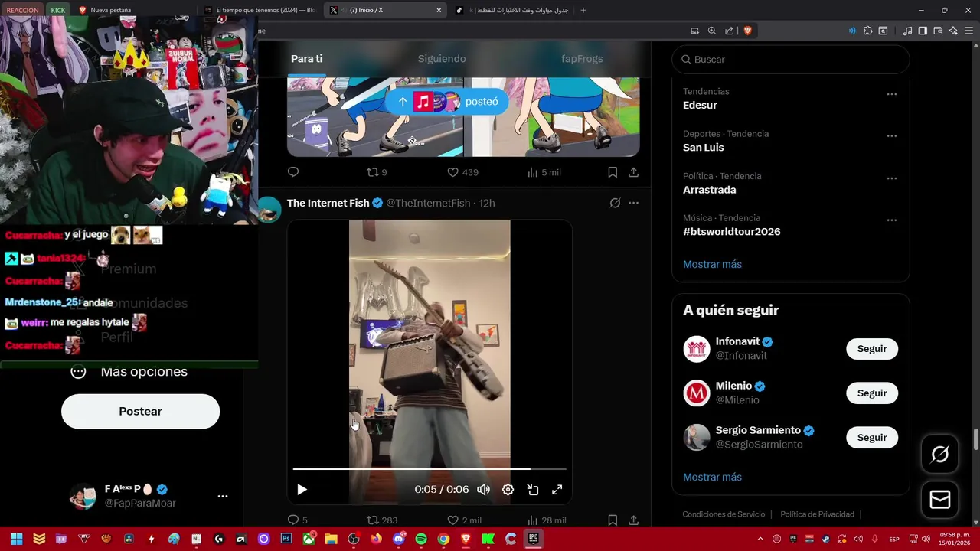This screenshot has height=551, width=980.
Task: Share the Internet Fish post
Action: (634, 520)
